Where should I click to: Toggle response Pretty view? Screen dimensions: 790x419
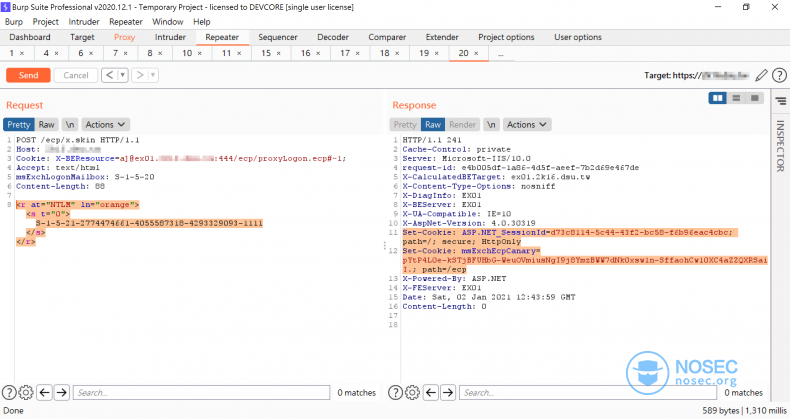point(405,124)
